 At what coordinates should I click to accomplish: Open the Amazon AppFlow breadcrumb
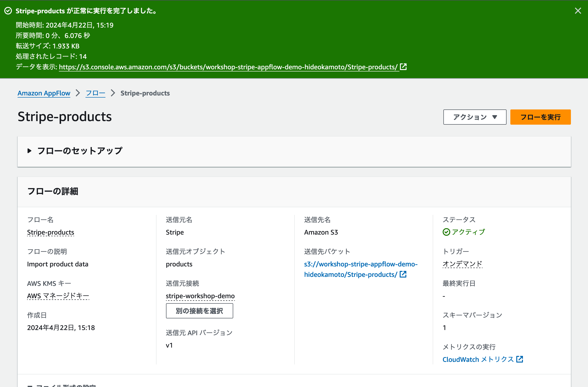click(x=44, y=93)
